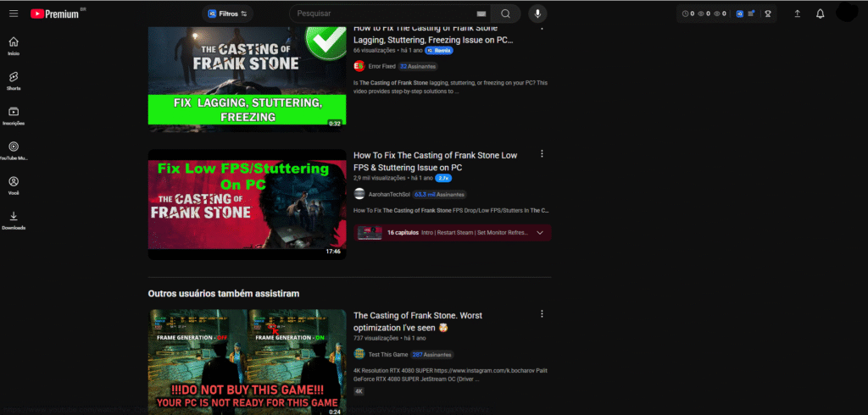Open the Shorts sidebar icon
Viewport: 868px width, 415px height.
pos(14,80)
